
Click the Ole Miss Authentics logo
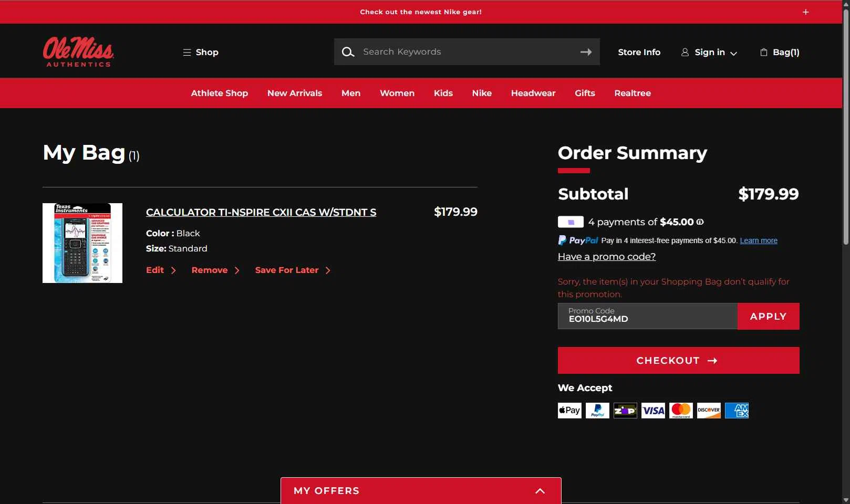78,51
